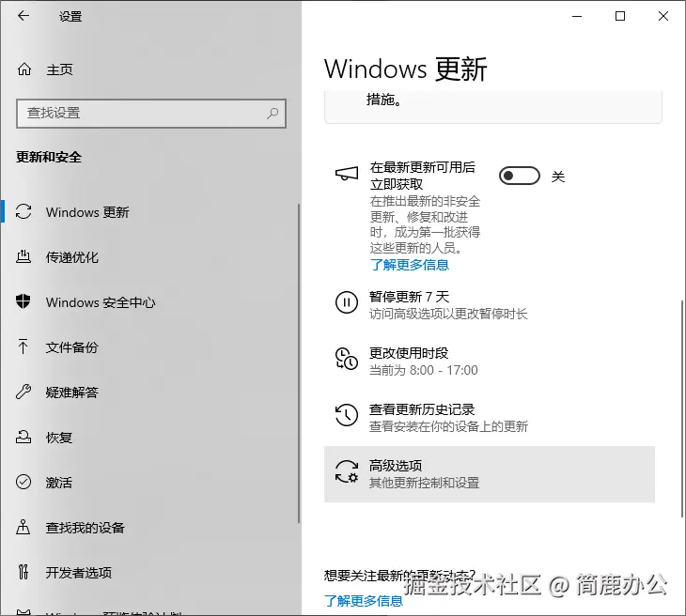The height and width of the screenshot is (616, 686).
Task: Click the bottom 了解更多信息 link
Action: point(364,601)
